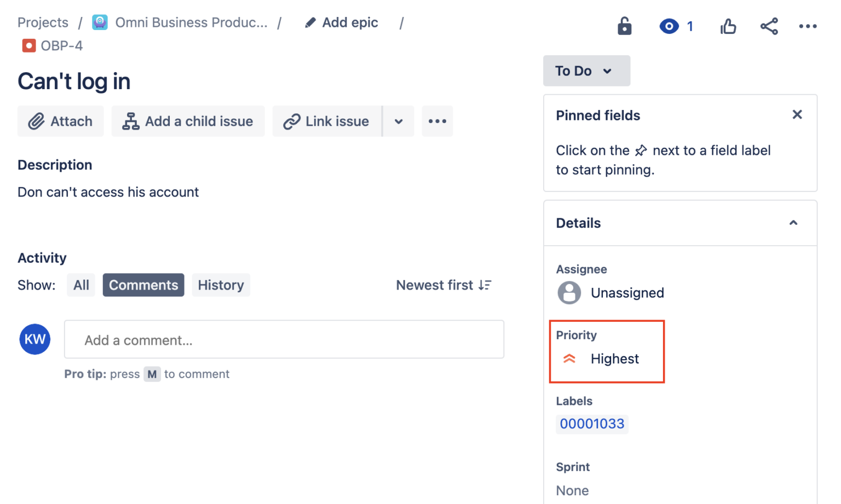Open the Projects breadcrumb

(43, 22)
